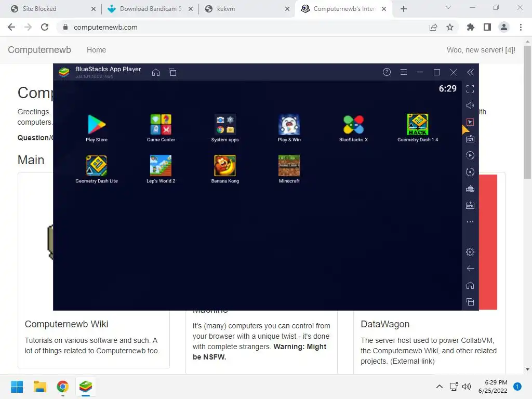Launch BlueStacks X
The image size is (532, 399).
[353, 128]
